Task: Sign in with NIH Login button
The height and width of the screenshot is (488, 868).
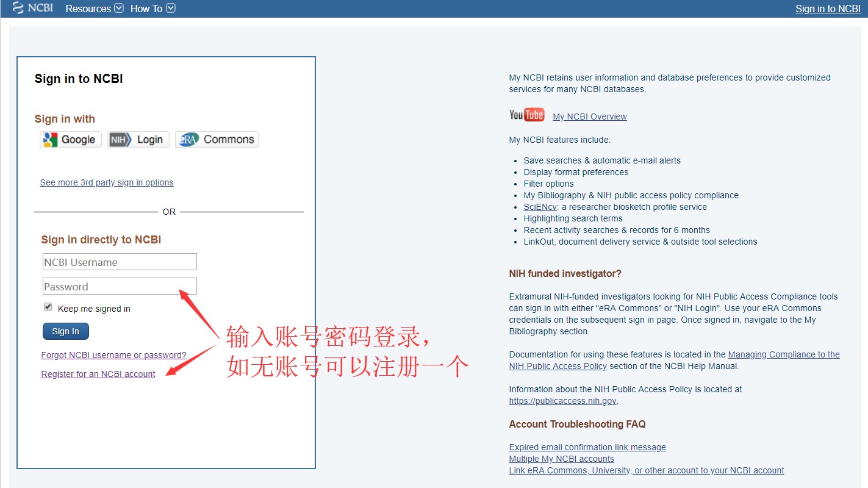Action: point(138,140)
